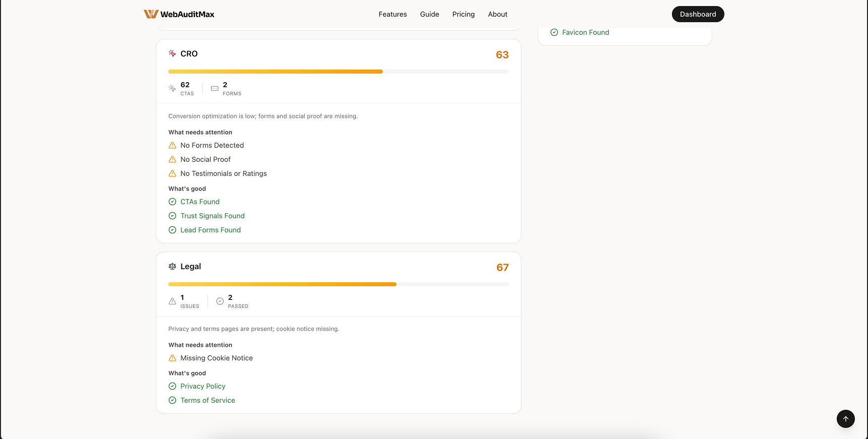Click the Legal scales icon
The image size is (868, 439).
pyautogui.click(x=172, y=266)
